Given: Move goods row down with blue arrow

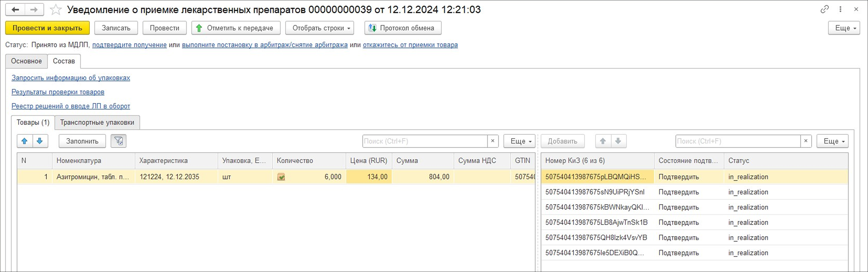Looking at the screenshot, I should (40, 141).
